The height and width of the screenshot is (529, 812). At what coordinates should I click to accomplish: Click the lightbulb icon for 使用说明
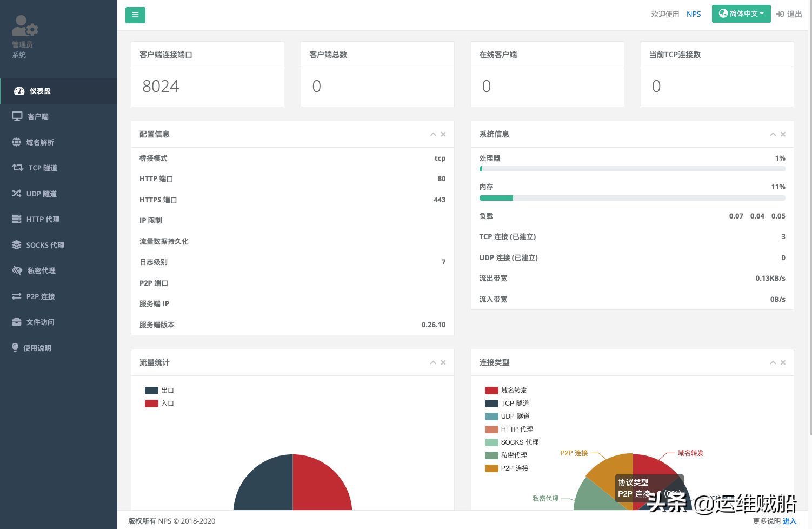15,348
